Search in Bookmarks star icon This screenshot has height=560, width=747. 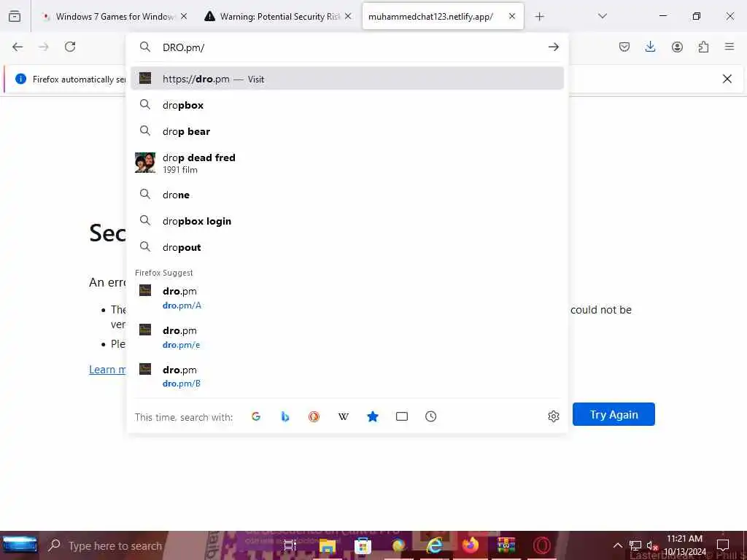373,416
